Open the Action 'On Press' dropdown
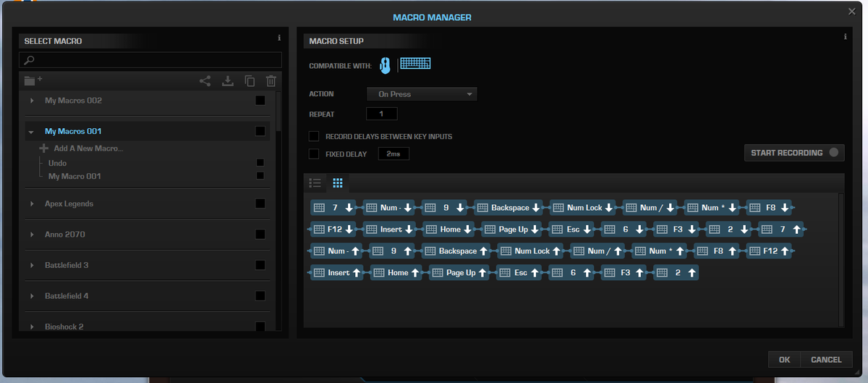This screenshot has width=868, height=383. [x=422, y=94]
